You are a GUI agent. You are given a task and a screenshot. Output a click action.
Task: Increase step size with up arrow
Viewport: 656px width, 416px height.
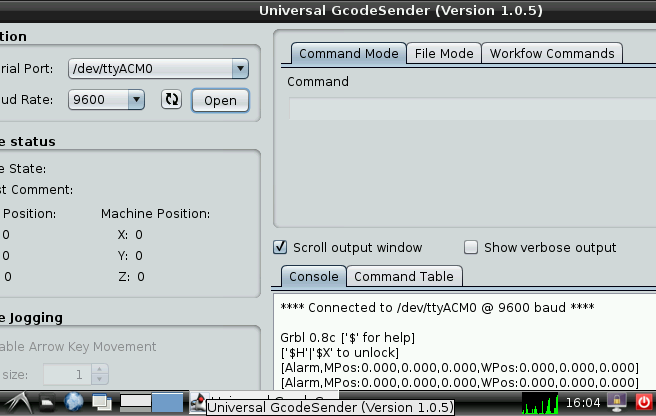pyautogui.click(x=100, y=369)
